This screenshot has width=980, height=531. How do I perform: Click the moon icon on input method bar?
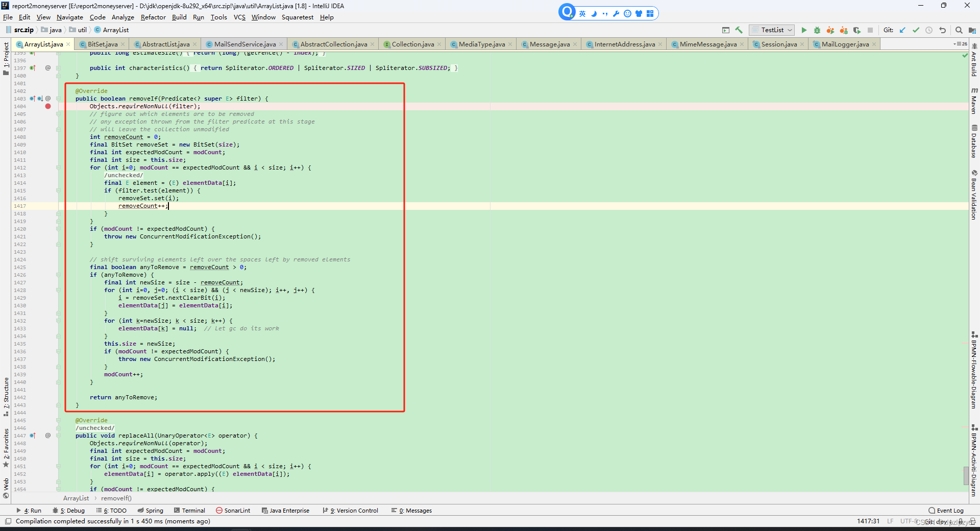click(x=594, y=14)
